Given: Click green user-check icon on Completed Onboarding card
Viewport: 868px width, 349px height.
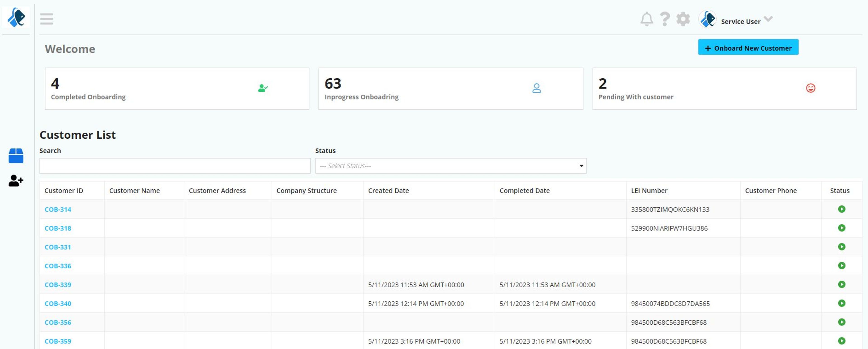Looking at the screenshot, I should pos(263,88).
